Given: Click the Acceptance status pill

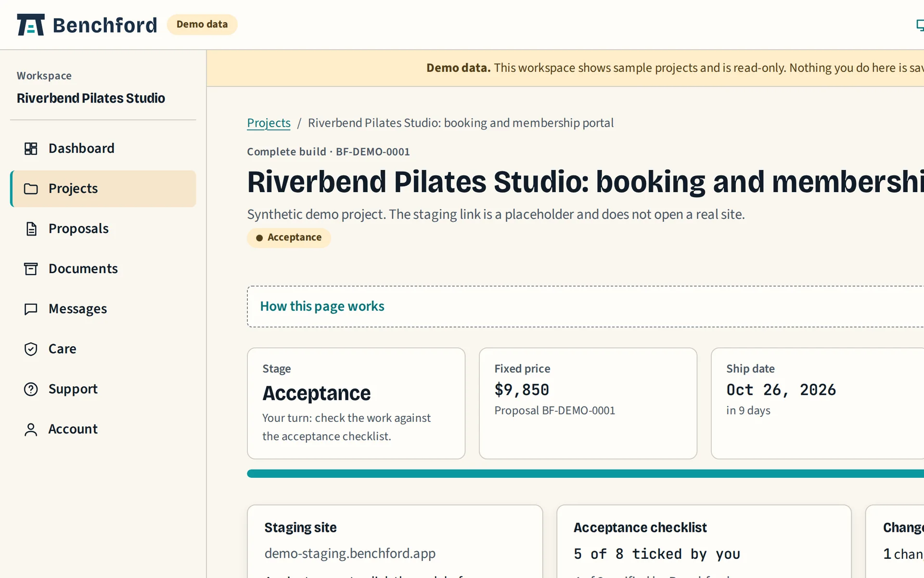Looking at the screenshot, I should point(289,237).
